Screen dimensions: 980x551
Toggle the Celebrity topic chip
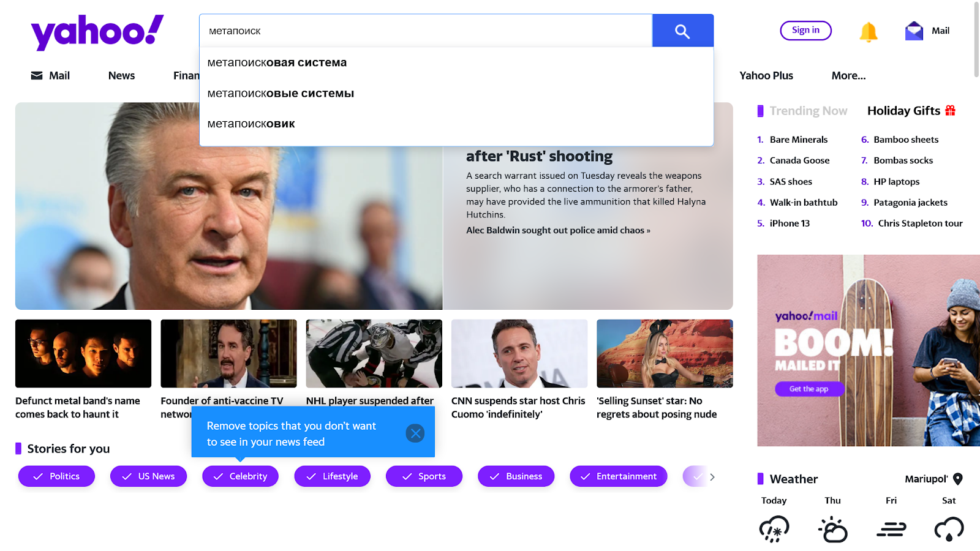240,476
